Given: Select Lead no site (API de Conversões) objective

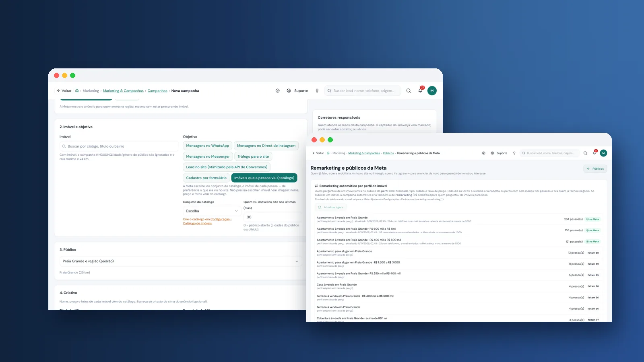Looking at the screenshot, I should (227, 167).
